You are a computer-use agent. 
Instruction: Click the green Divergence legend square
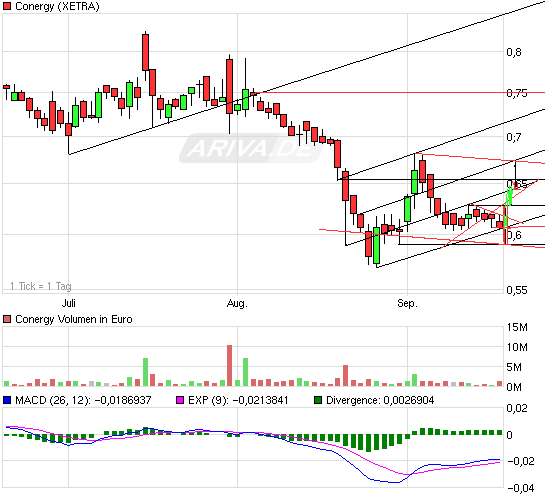tap(318, 400)
